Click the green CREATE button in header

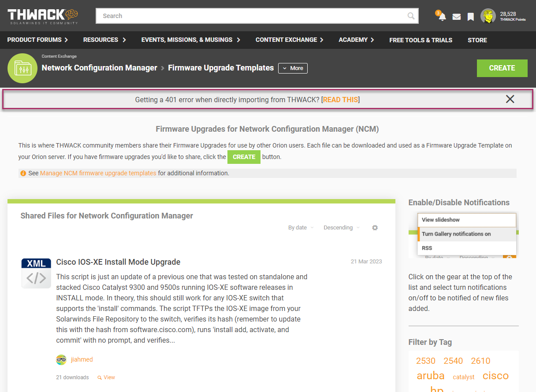pyautogui.click(x=502, y=68)
